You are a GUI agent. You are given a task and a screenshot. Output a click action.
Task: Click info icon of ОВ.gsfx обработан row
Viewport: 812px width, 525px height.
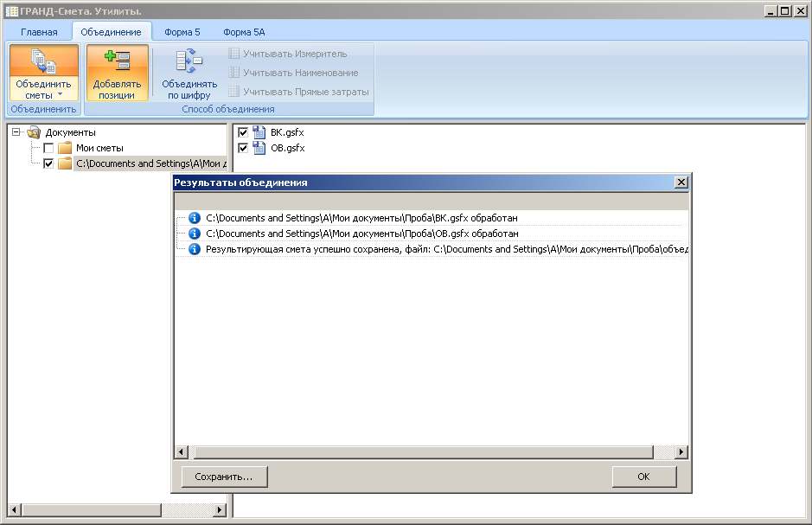(x=195, y=234)
